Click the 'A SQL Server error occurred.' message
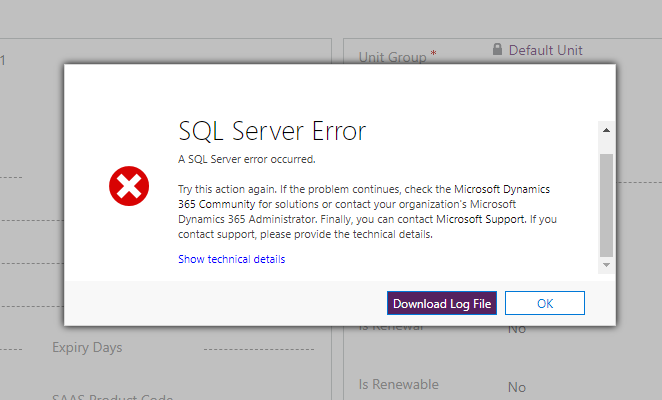 [247, 159]
